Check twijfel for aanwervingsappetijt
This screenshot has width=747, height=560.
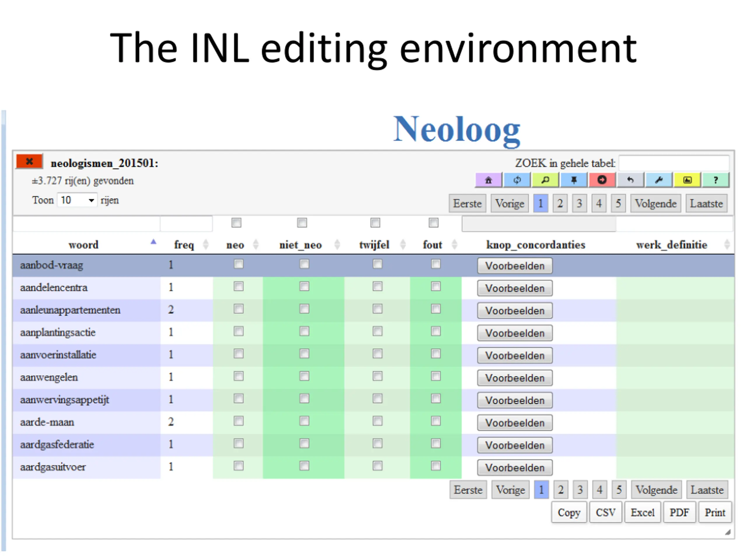coord(378,399)
